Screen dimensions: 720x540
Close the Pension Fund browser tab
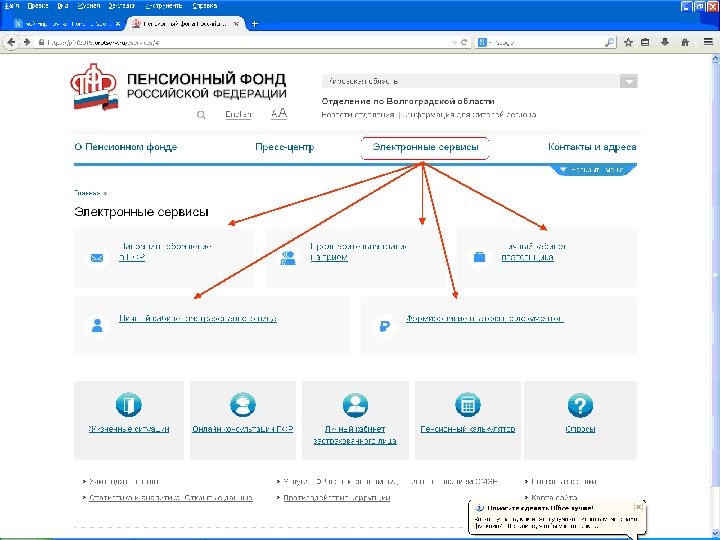tap(236, 24)
